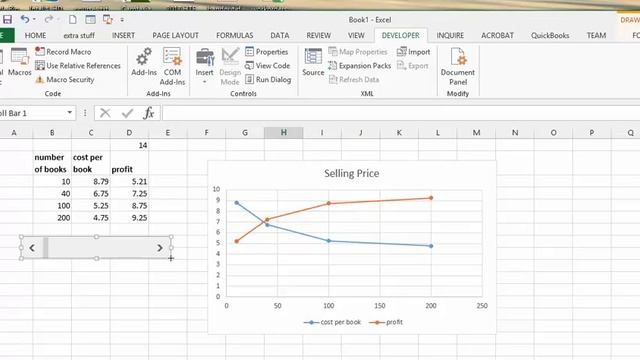Open the INQUIRE tab
640x360 pixels.
pyautogui.click(x=450, y=36)
